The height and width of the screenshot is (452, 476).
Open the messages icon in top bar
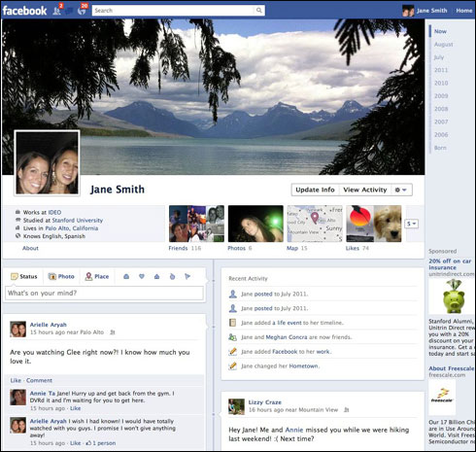pyautogui.click(x=69, y=11)
